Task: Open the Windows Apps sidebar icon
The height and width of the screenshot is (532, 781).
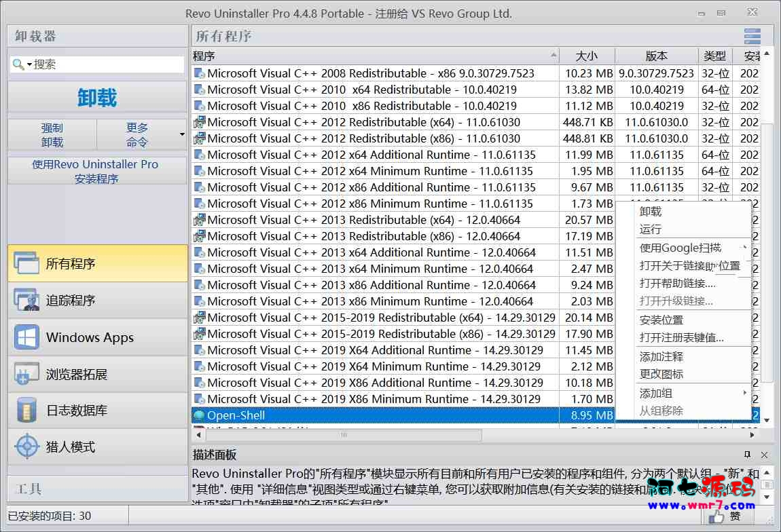Action: coord(26,337)
